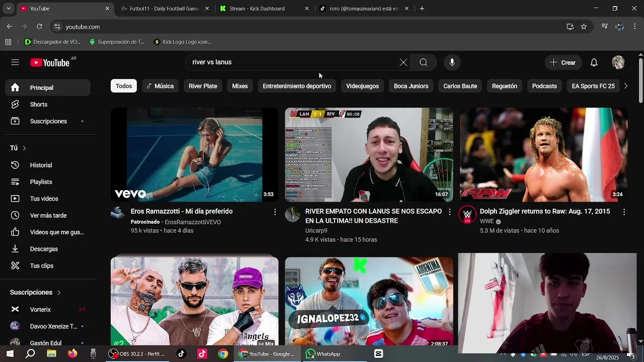
Task: Select the Carlos Baute filter chip
Action: (x=460, y=86)
